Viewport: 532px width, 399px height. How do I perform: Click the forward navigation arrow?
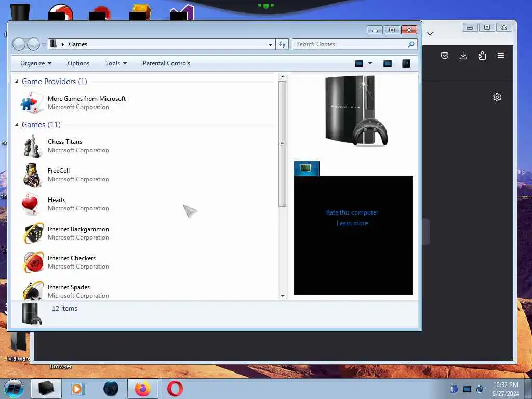pyautogui.click(x=33, y=44)
